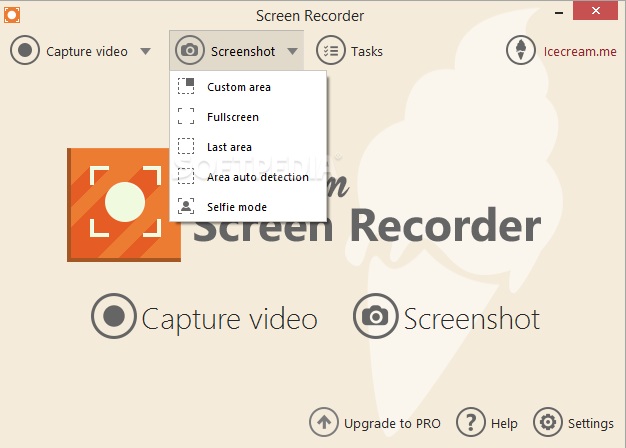Open the Tasks list icon

pos(331,50)
